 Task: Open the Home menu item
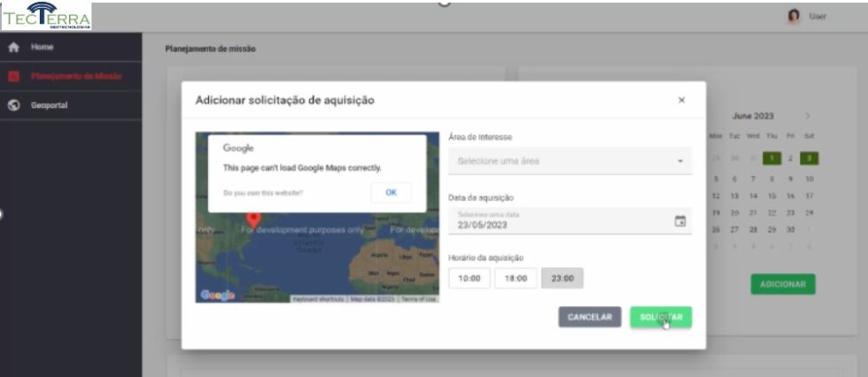42,47
